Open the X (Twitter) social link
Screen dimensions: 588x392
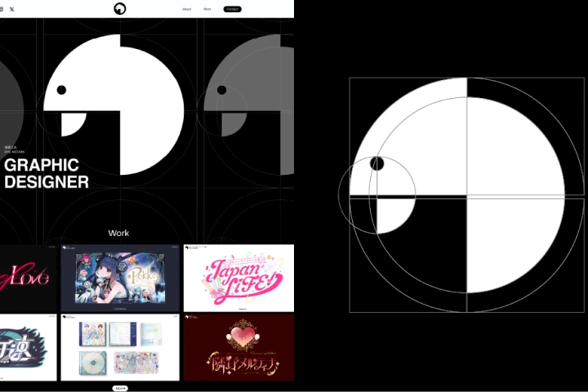(12, 9)
